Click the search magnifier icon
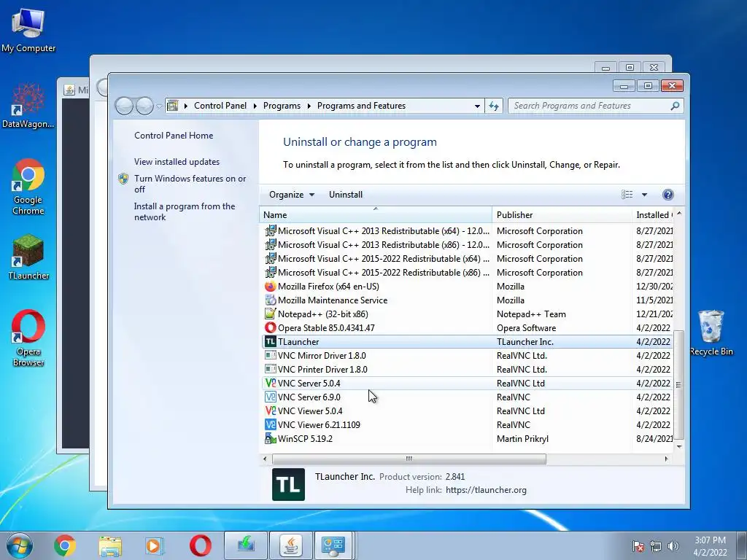Image resolution: width=747 pixels, height=560 pixels. pos(675,106)
